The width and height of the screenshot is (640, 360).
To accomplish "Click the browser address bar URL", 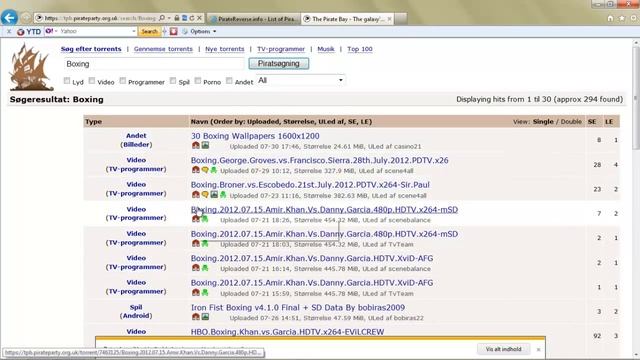I will [100, 18].
